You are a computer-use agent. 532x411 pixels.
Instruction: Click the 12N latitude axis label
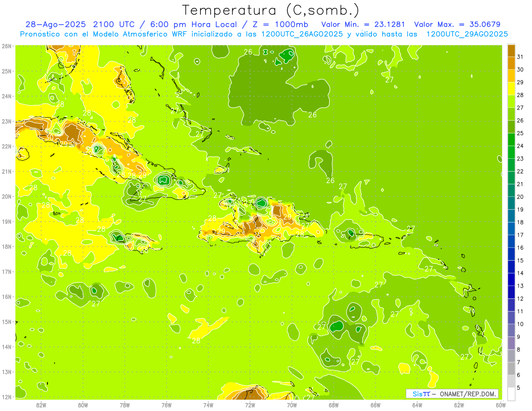pos(7,397)
